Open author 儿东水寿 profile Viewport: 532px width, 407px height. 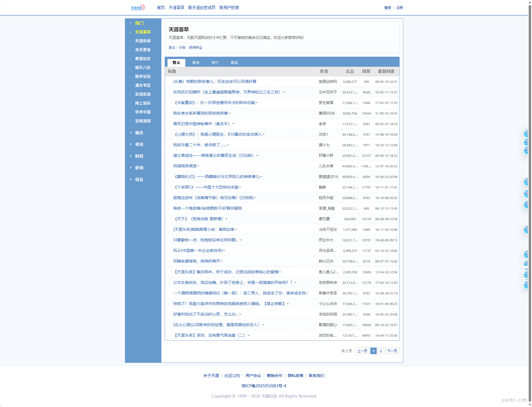point(326,166)
